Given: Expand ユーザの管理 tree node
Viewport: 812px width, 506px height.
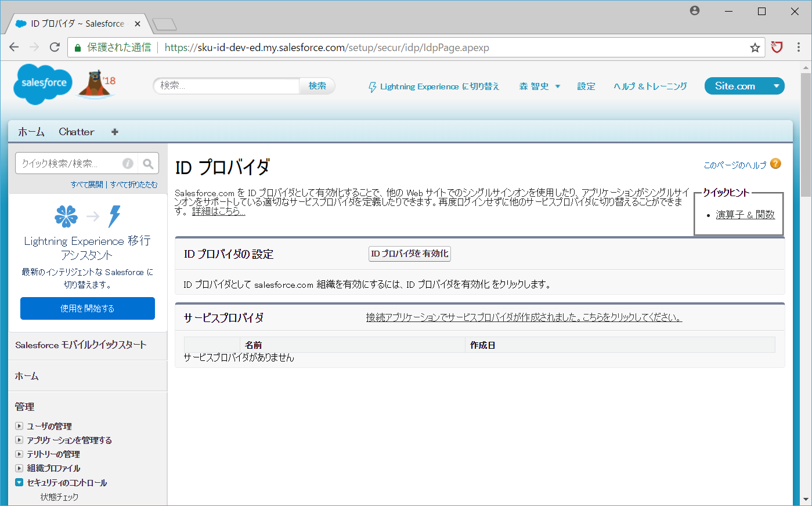Looking at the screenshot, I should click(19, 426).
